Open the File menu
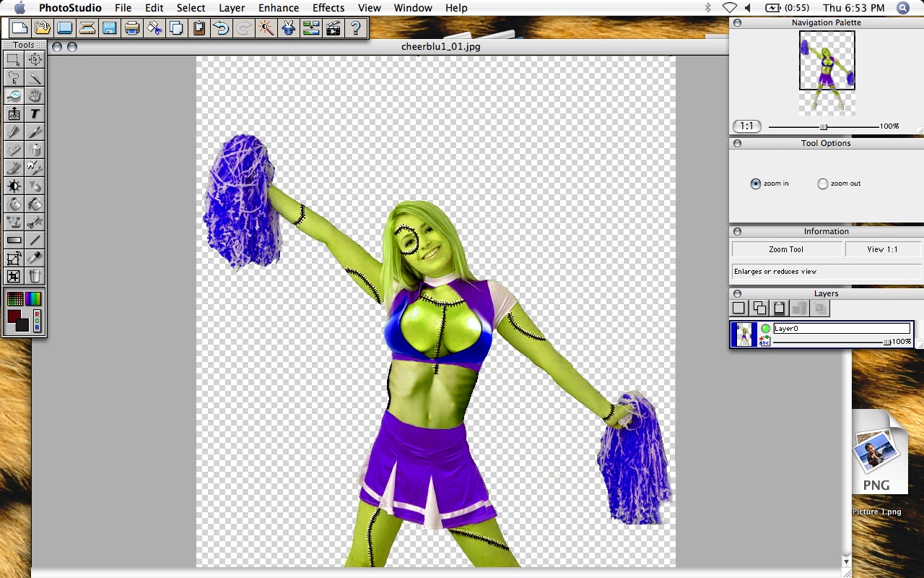924x578 pixels. pyautogui.click(x=123, y=8)
